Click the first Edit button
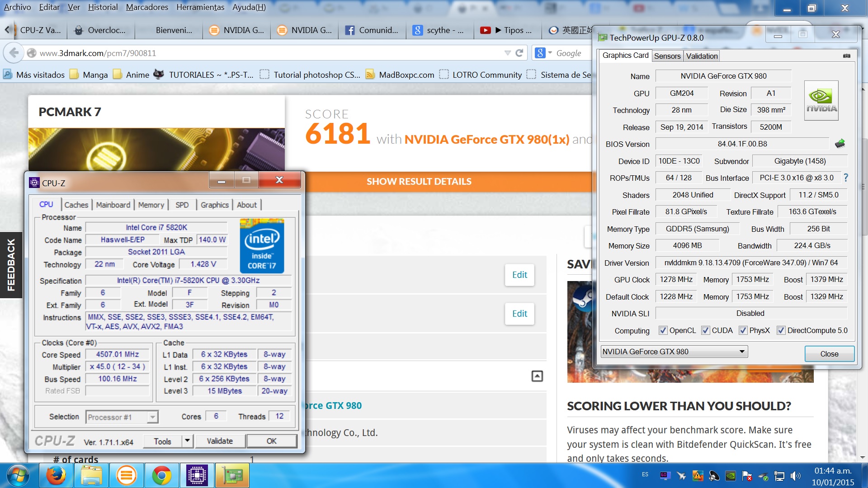This screenshot has width=868, height=488. [x=519, y=275]
